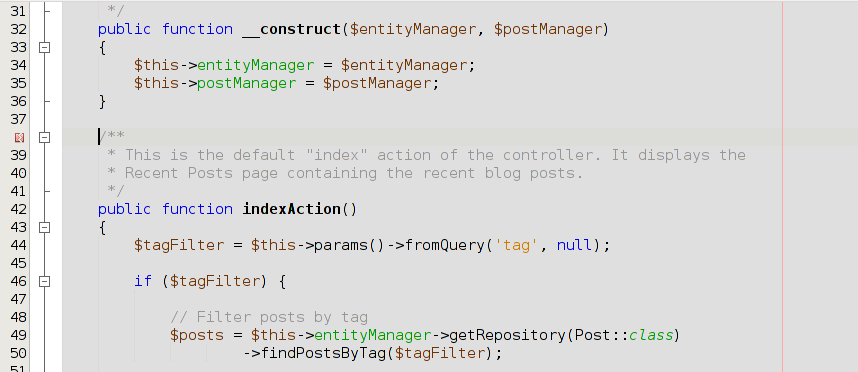858x372 pixels.
Task: Click the italic class keyword after Post::
Action: tap(651, 335)
